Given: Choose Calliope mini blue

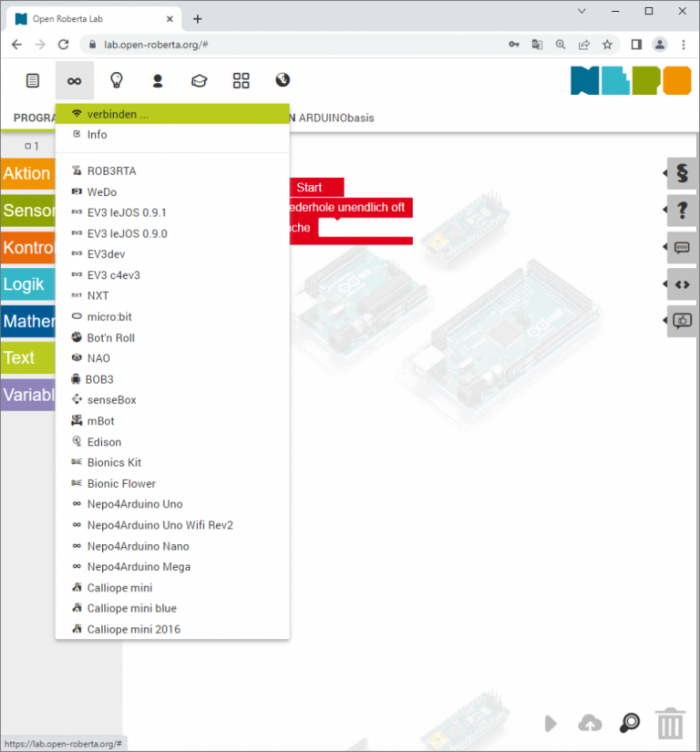Looking at the screenshot, I should click(x=172, y=609).
